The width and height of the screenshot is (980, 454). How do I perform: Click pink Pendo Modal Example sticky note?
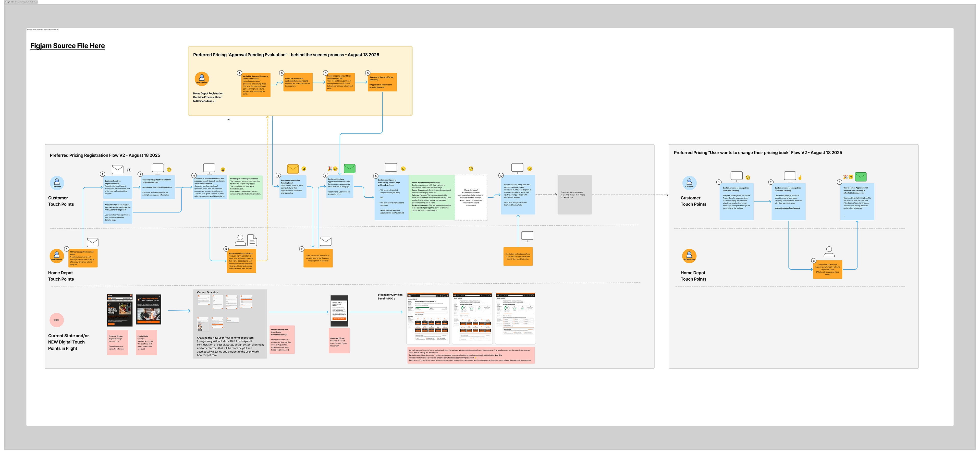pos(146,342)
